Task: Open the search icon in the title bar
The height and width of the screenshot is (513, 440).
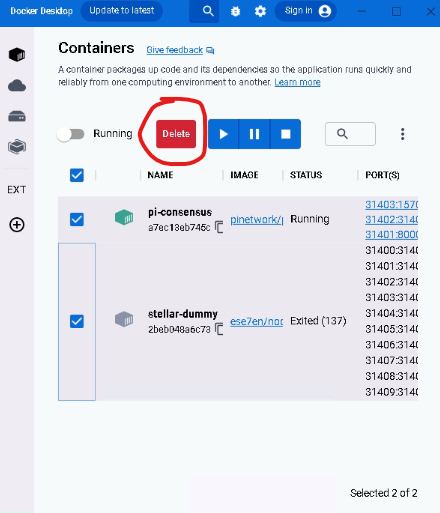Action: [x=208, y=11]
